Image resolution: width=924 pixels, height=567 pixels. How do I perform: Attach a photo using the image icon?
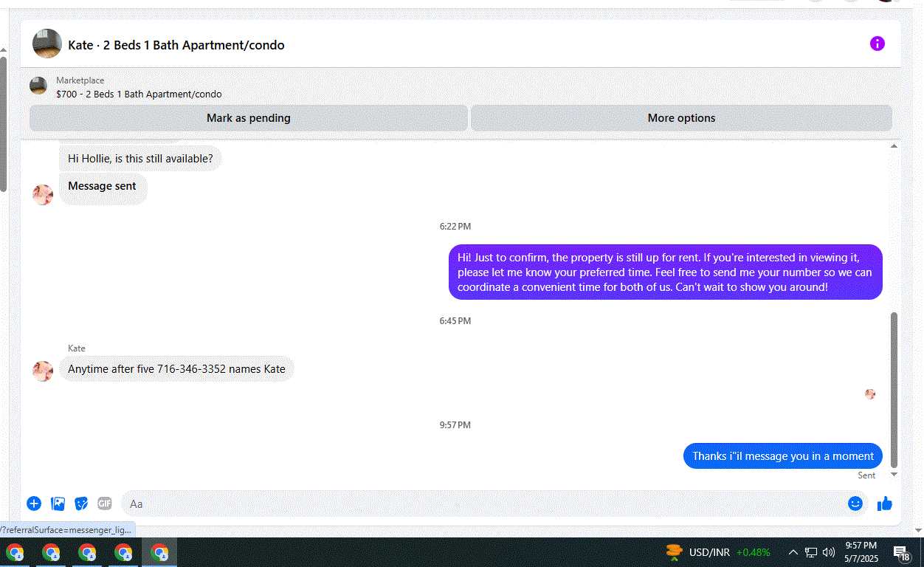tap(58, 504)
